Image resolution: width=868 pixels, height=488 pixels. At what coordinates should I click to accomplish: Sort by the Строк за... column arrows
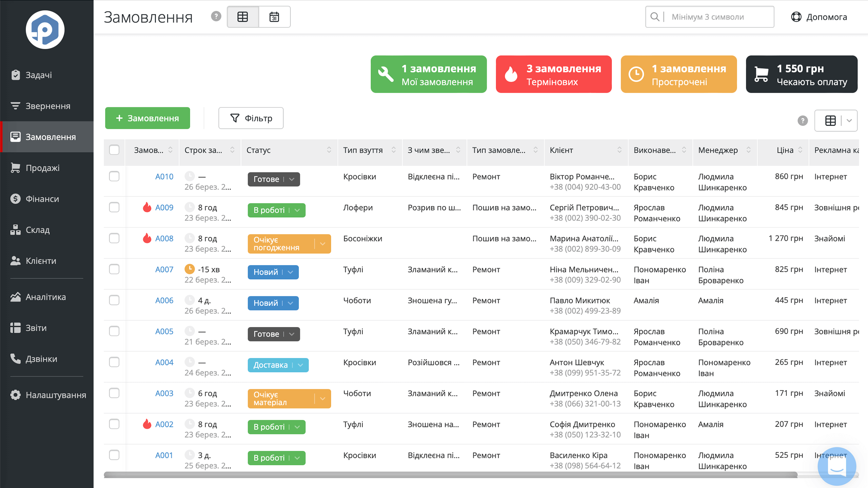click(232, 150)
